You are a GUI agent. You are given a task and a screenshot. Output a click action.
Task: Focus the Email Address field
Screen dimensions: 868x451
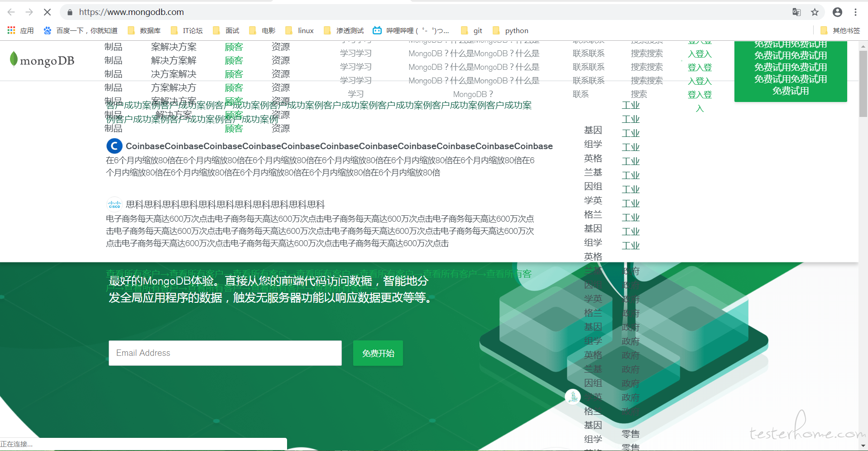coord(225,353)
